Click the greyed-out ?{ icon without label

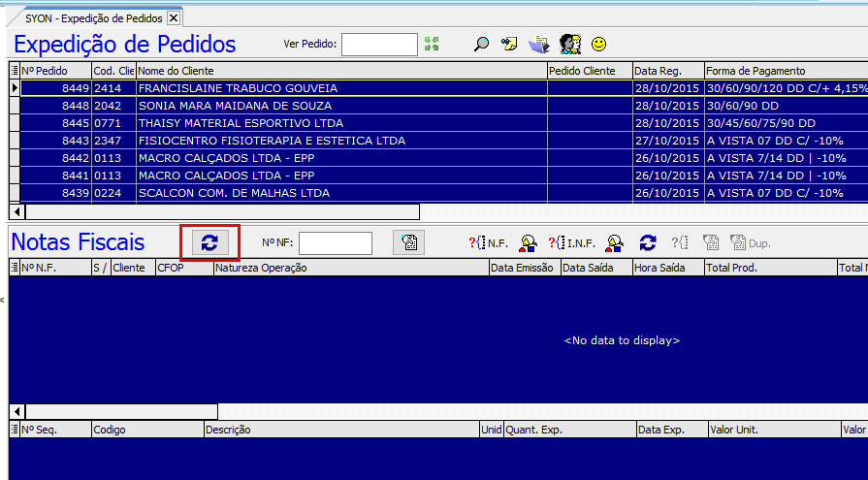(680, 242)
